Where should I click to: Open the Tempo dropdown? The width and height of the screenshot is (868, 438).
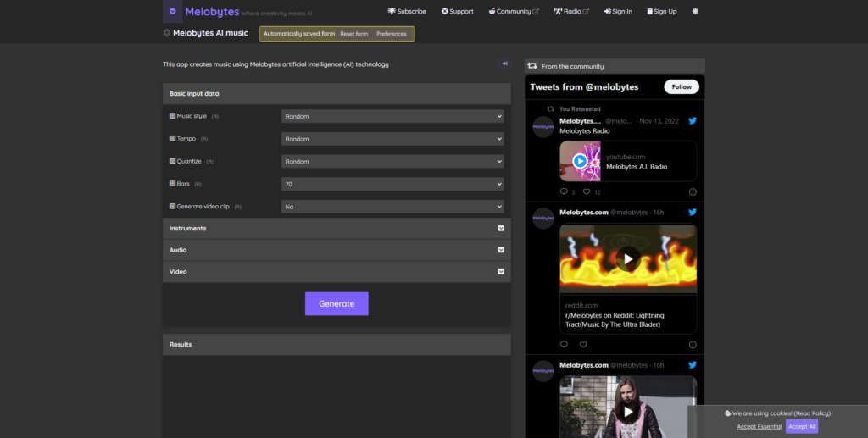click(392, 139)
